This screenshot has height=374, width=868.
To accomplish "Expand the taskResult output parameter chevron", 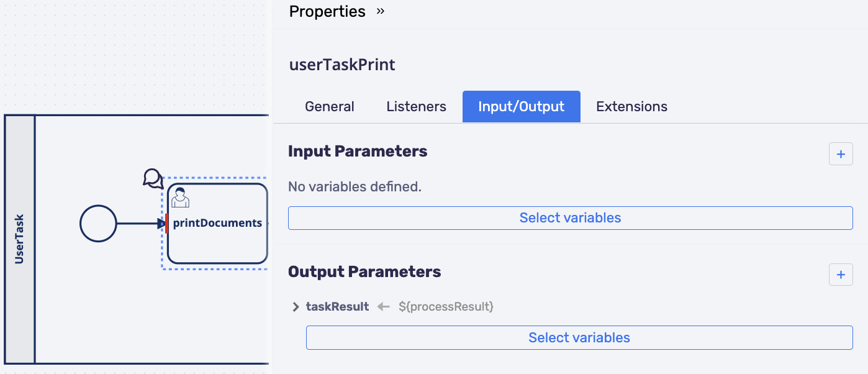I will point(296,307).
